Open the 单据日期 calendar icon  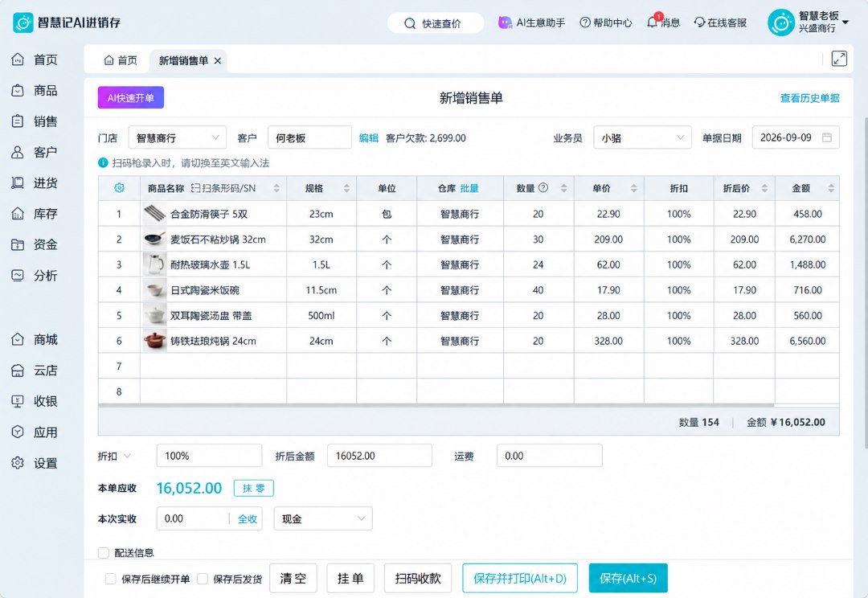click(x=826, y=137)
